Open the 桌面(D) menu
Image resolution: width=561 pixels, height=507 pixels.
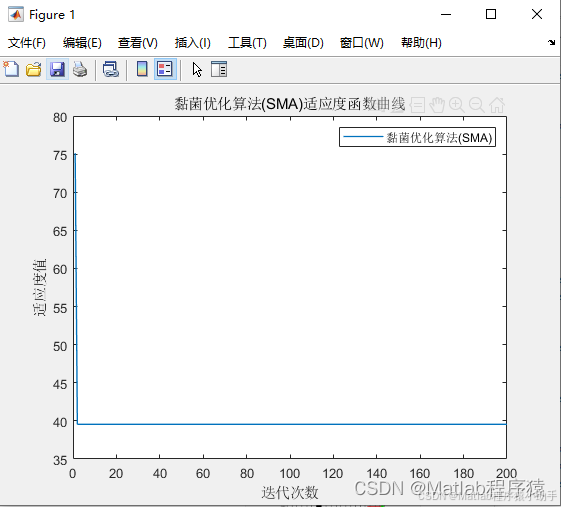coord(303,43)
